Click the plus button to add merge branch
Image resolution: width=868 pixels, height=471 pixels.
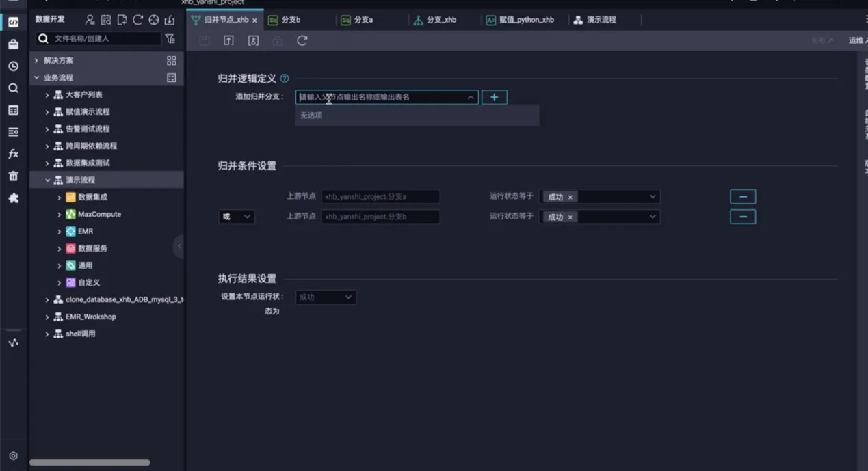coord(495,97)
